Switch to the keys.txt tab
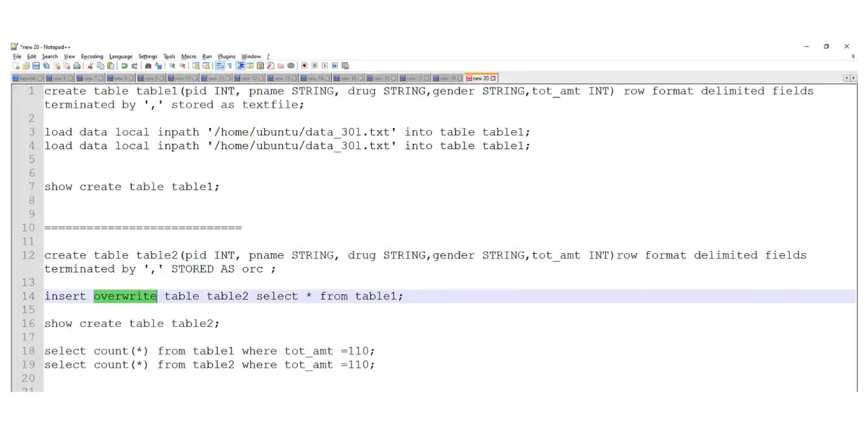The width and height of the screenshot is (868, 434). coord(27,78)
